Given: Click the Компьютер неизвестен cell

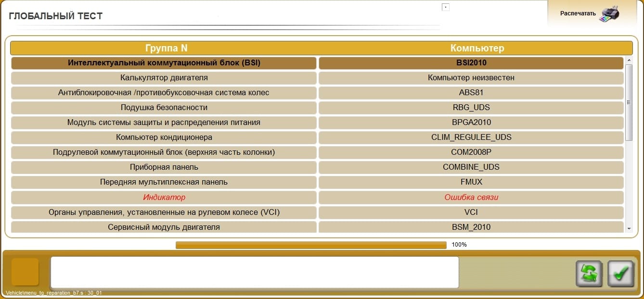Looking at the screenshot, I should (x=471, y=78).
